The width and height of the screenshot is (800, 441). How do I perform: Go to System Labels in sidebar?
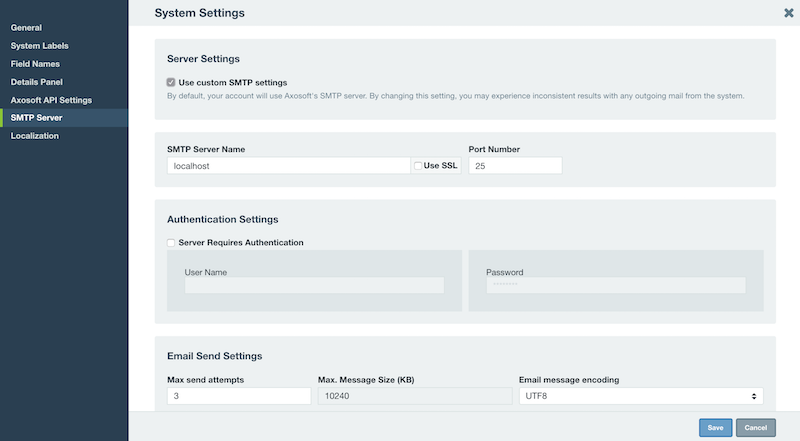[x=39, y=45]
